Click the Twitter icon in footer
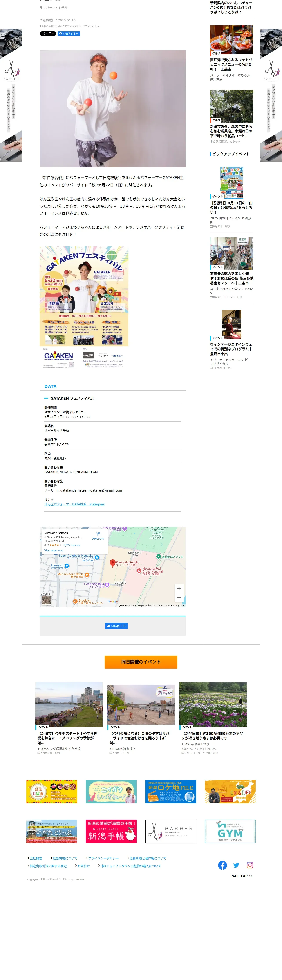This screenshot has height=980, width=282. pos(236,865)
